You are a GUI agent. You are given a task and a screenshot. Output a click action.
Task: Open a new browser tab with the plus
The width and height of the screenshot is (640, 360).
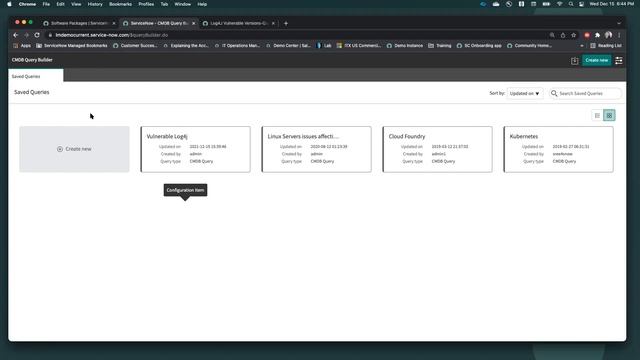pos(286,23)
